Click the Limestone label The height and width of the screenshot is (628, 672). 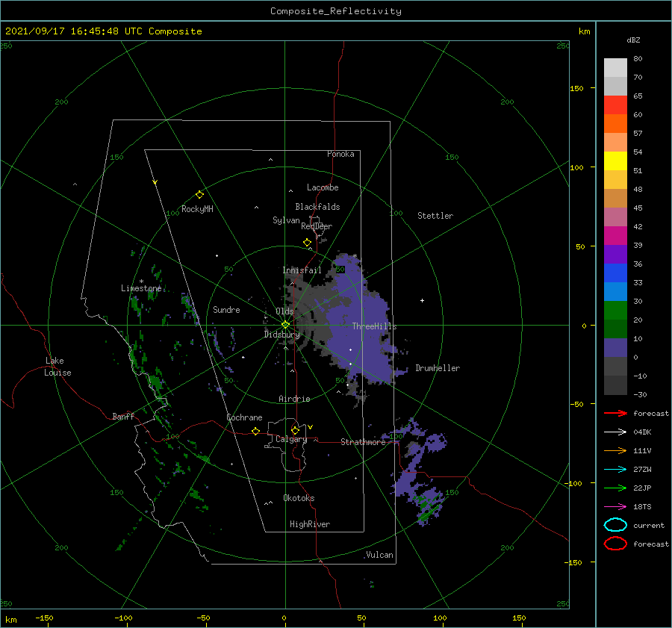click(141, 288)
